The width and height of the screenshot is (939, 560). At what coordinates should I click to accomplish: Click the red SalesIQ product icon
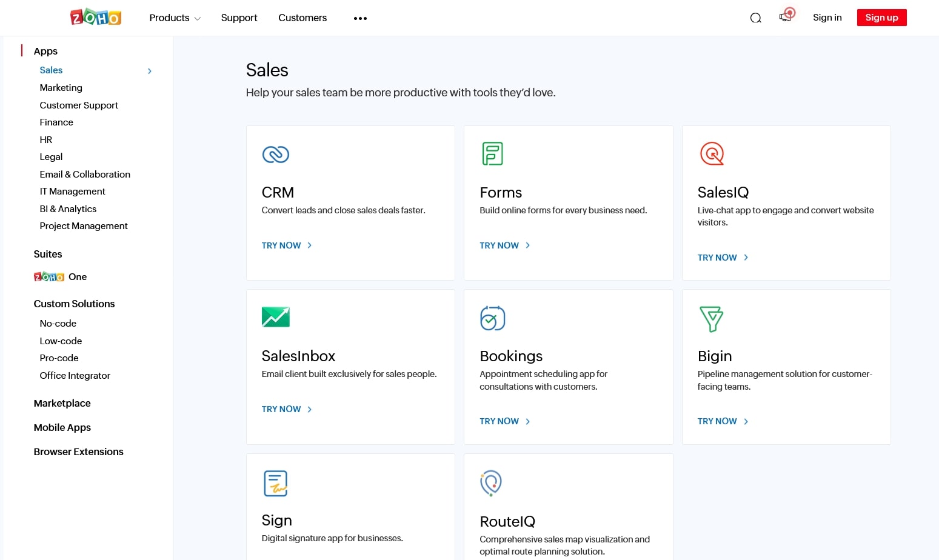[712, 153]
